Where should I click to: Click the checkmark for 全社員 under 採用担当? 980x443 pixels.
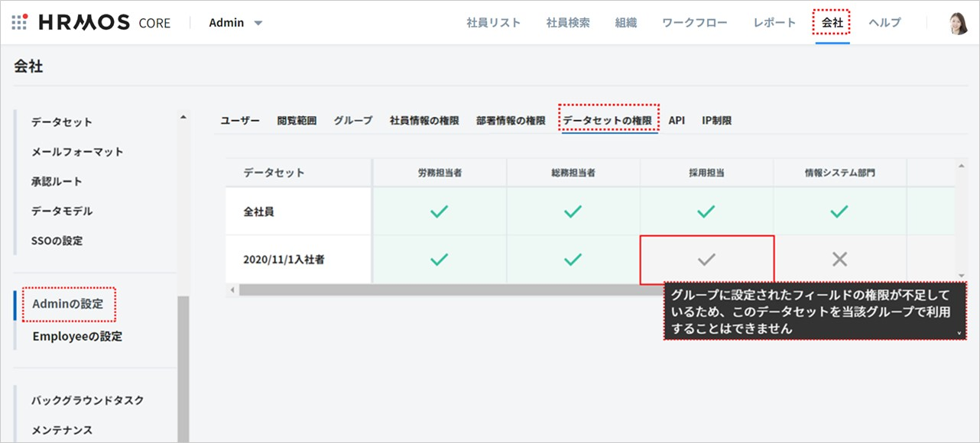[x=706, y=212]
